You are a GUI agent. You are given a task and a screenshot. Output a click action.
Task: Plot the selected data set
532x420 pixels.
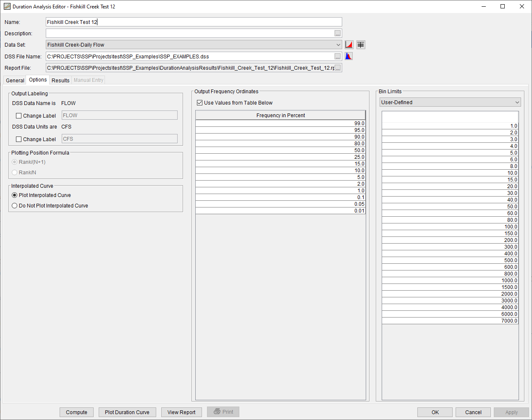tap(349, 45)
